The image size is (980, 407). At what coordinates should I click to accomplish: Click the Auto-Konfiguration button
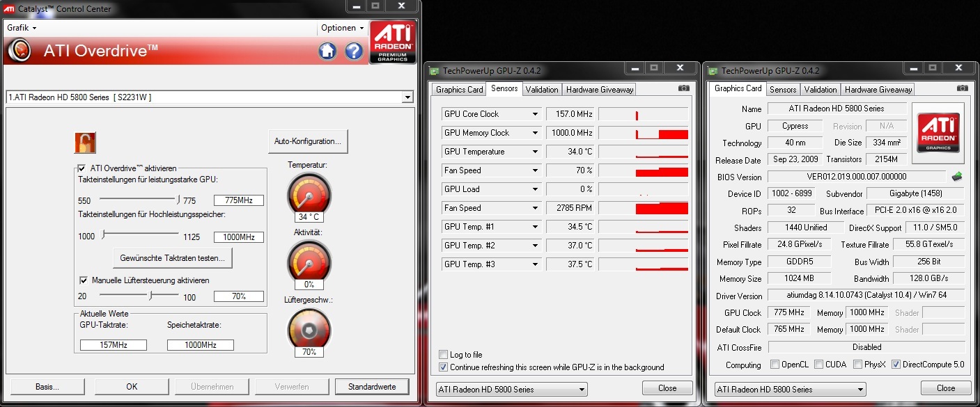(308, 141)
